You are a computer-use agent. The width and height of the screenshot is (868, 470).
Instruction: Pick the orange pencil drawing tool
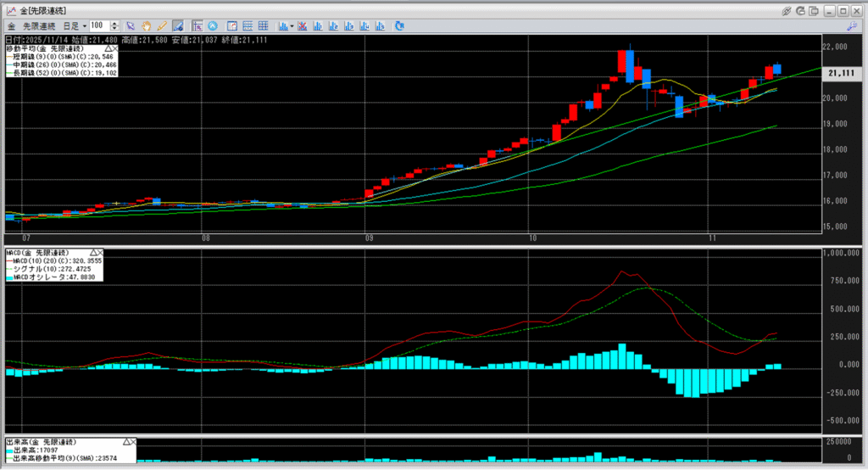(x=161, y=26)
